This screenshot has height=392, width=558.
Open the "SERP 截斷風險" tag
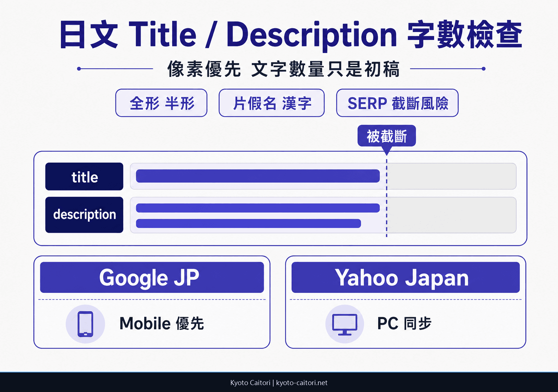397,103
